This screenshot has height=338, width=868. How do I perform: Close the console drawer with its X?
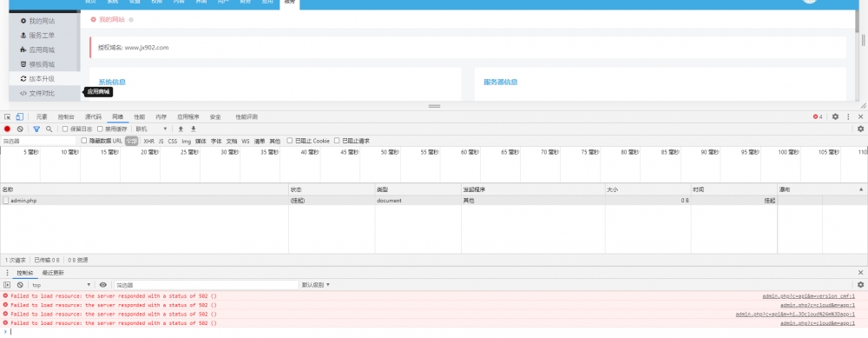point(860,273)
